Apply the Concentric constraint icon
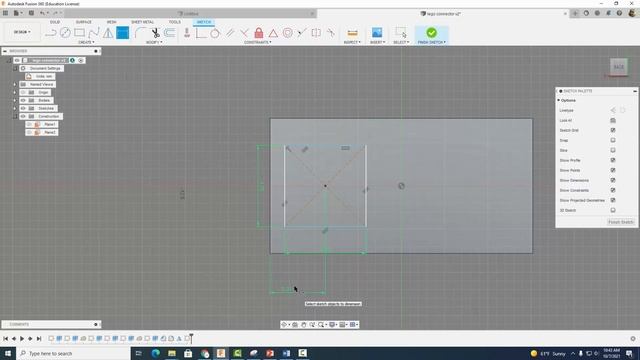This screenshot has width=640, height=360. 288,33
